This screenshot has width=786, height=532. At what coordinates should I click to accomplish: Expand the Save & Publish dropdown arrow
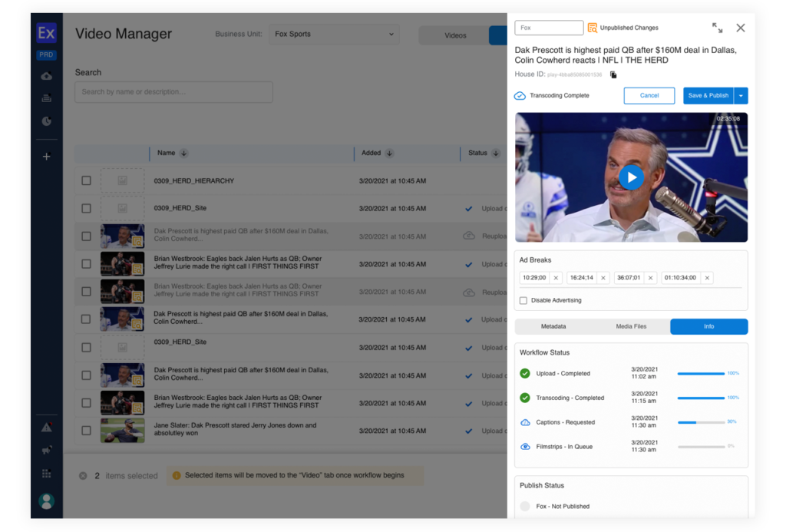741,96
